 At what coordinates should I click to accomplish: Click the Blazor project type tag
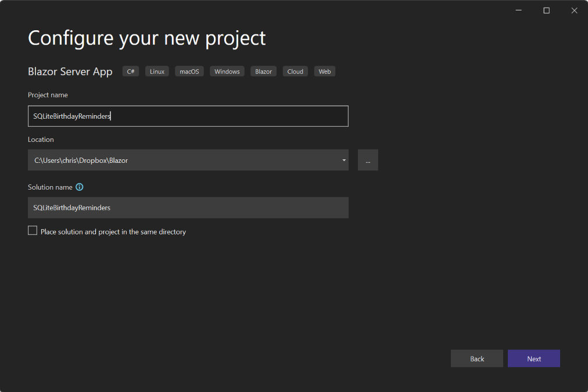coord(263,72)
